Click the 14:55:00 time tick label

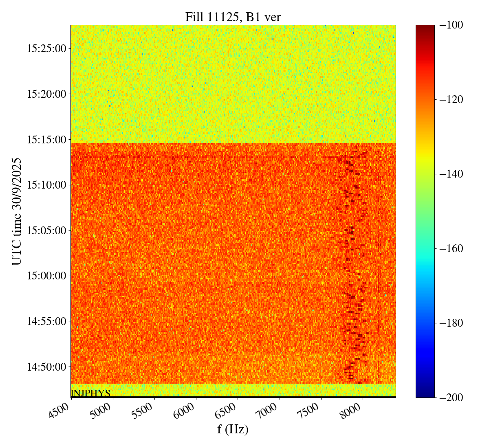46,321
